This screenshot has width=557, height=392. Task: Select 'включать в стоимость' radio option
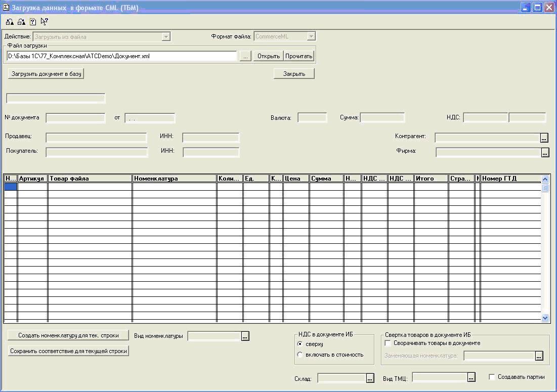click(301, 355)
